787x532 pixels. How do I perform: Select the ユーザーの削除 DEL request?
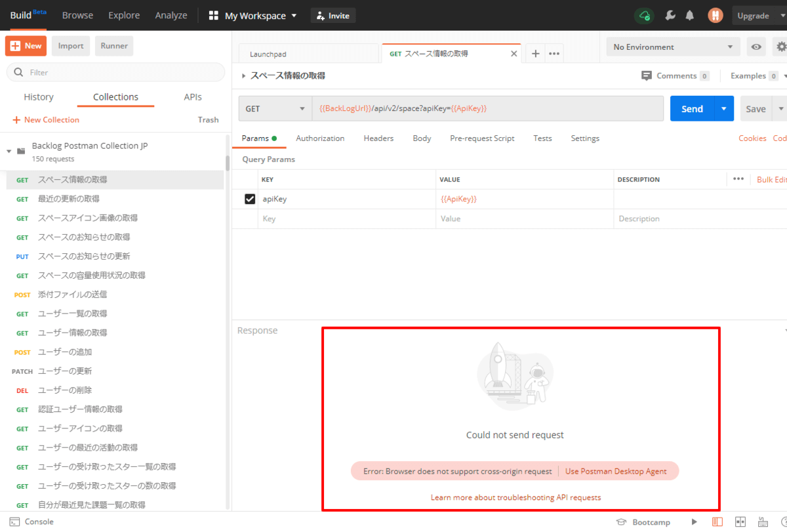coord(115,390)
